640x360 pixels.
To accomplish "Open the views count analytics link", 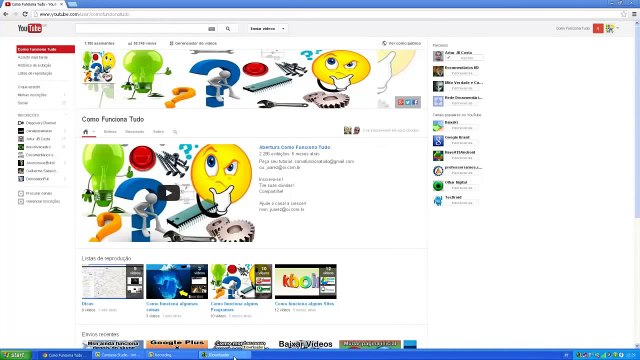I will pos(142,43).
